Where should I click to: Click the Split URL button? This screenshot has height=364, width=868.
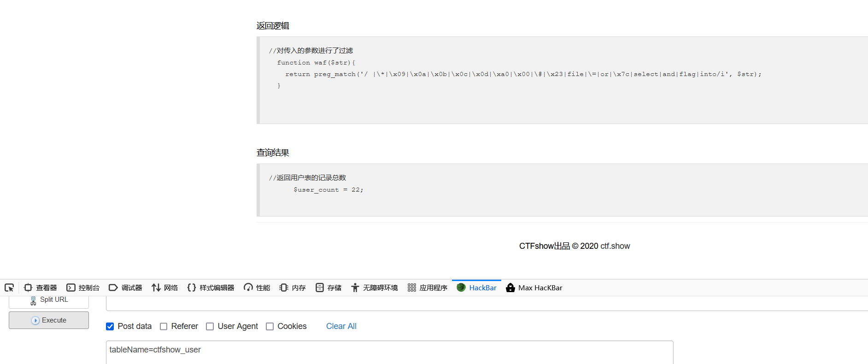click(49, 301)
